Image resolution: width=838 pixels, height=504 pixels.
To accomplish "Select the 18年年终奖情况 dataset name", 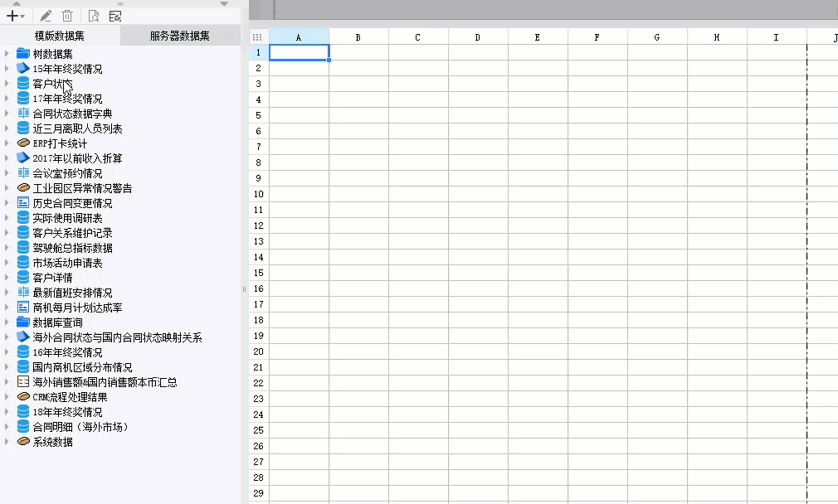I will pos(67,412).
